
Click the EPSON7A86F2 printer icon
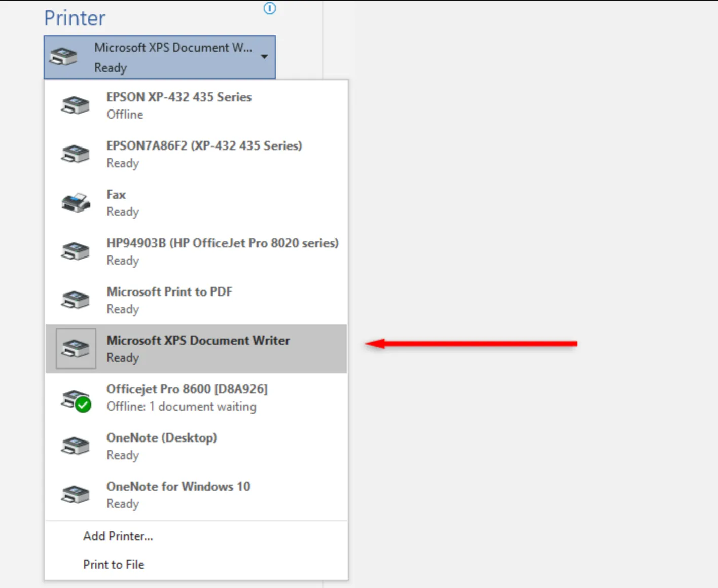[x=75, y=154]
